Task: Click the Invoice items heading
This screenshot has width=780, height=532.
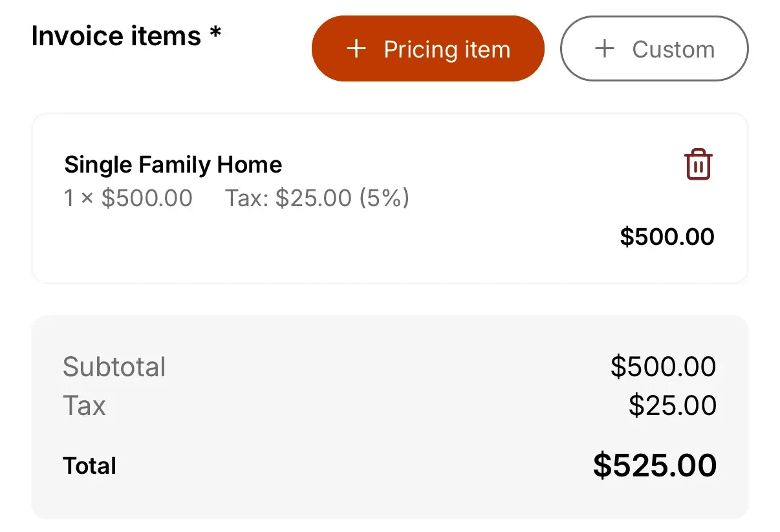Action: pyautogui.click(x=116, y=36)
